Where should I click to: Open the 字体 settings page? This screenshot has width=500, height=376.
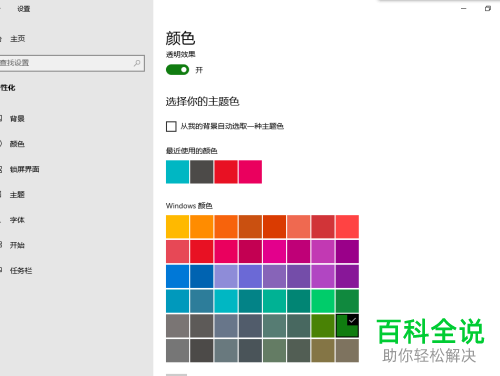click(x=17, y=220)
